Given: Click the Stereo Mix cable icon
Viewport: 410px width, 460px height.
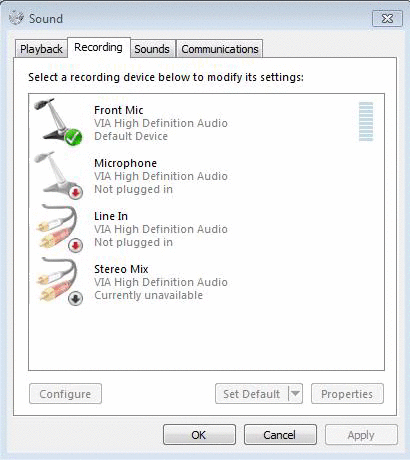Looking at the screenshot, I should tap(57, 281).
